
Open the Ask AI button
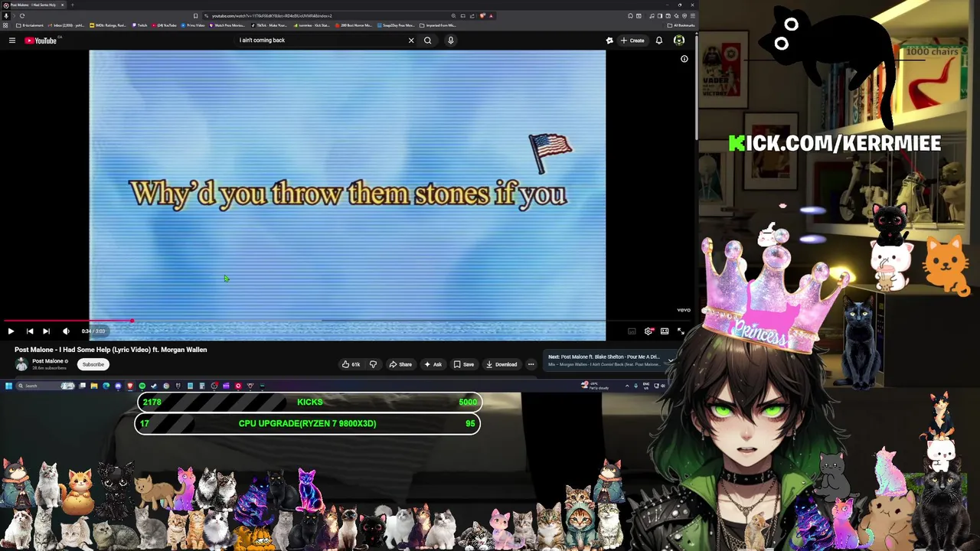coord(433,364)
